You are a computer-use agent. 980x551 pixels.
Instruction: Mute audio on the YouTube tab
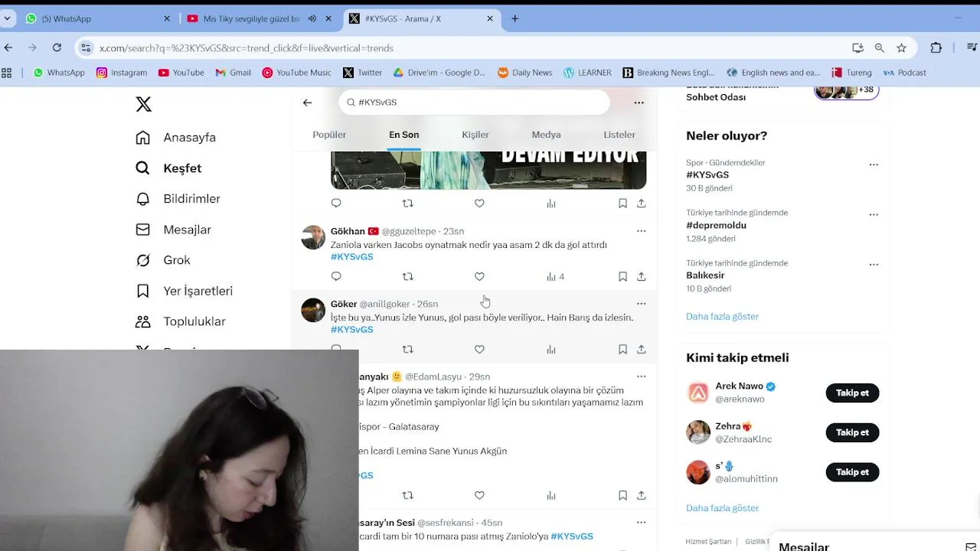coord(312,18)
